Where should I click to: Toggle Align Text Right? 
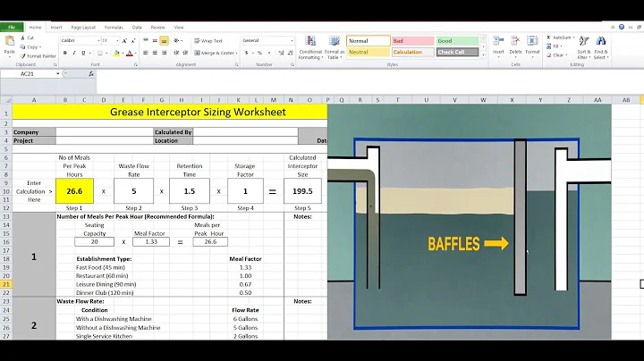(x=164, y=53)
